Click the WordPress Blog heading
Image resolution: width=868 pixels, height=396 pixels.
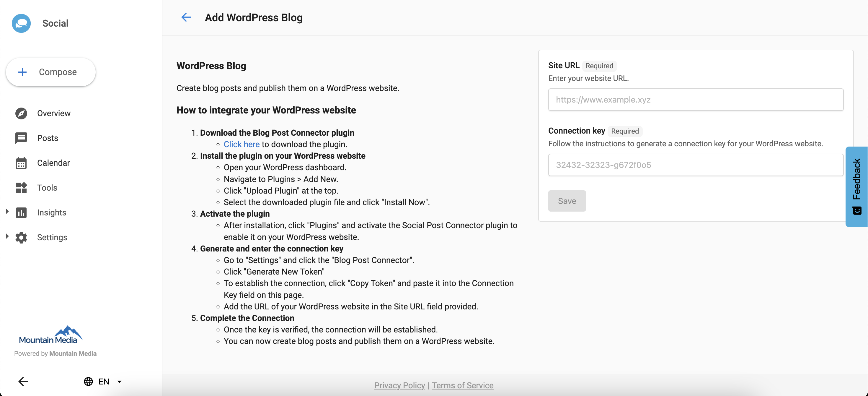coord(211,66)
